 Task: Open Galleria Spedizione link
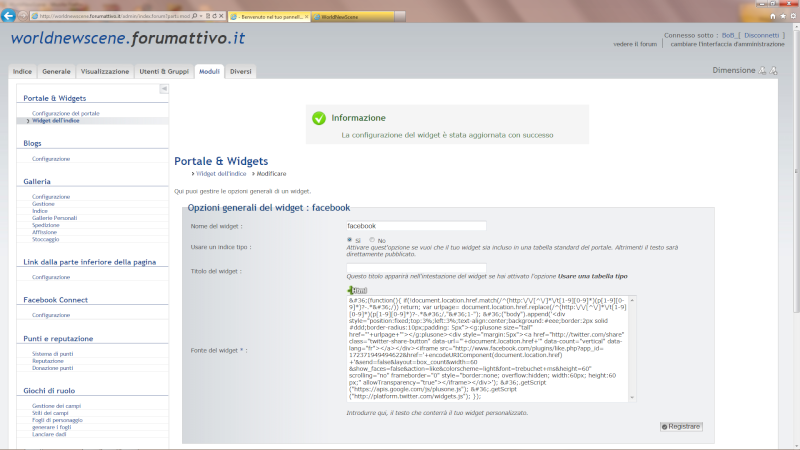(45, 226)
